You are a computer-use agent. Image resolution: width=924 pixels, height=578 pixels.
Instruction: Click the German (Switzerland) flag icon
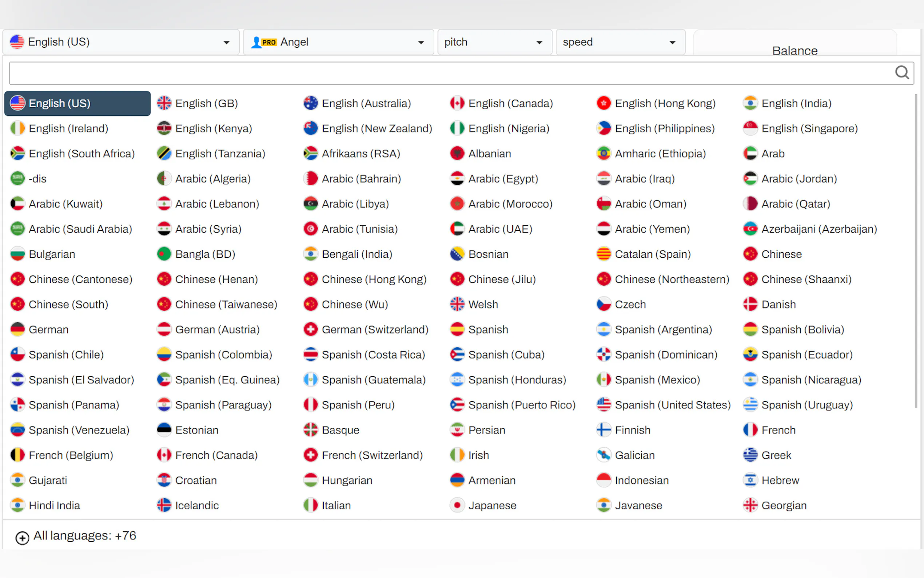pyautogui.click(x=311, y=329)
